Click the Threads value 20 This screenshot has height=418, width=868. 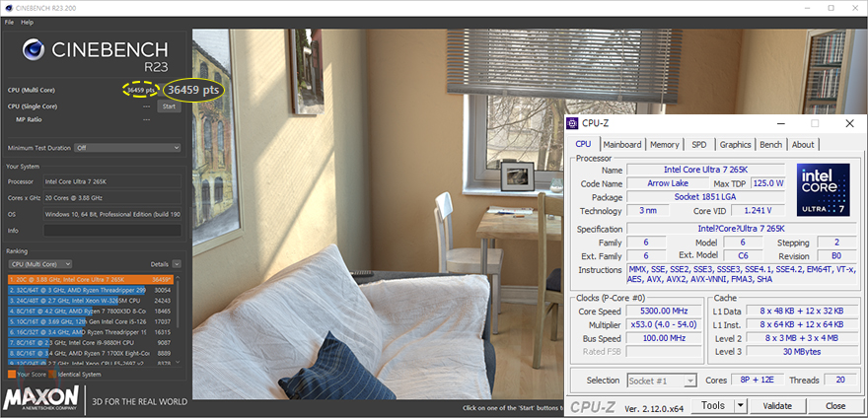840,380
